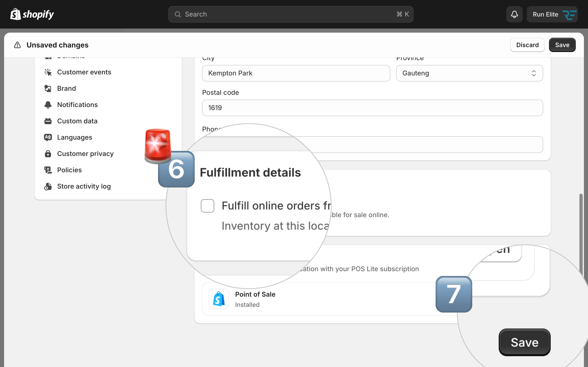
Task: Click the Customer events sidebar icon
Action: [x=48, y=72]
